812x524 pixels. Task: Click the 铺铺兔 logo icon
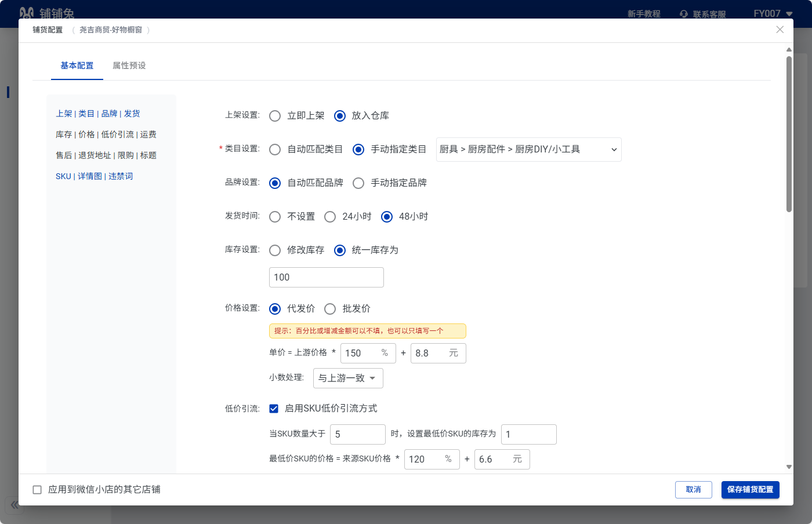click(27, 13)
